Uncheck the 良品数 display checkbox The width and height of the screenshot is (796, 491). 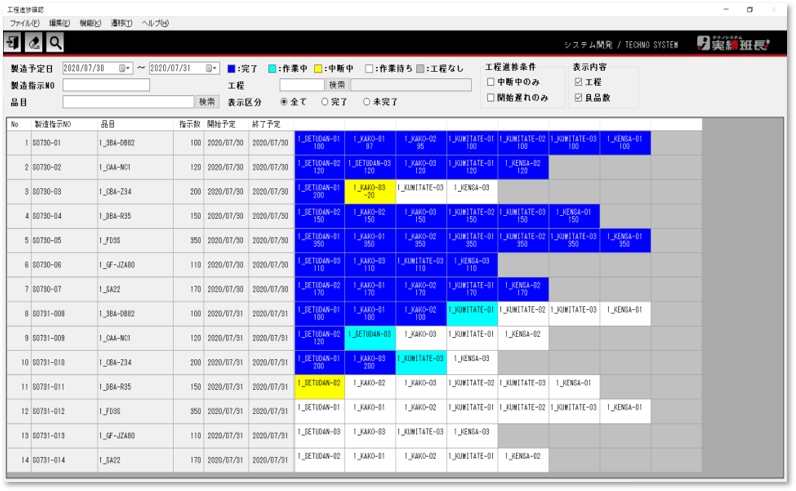tap(578, 97)
